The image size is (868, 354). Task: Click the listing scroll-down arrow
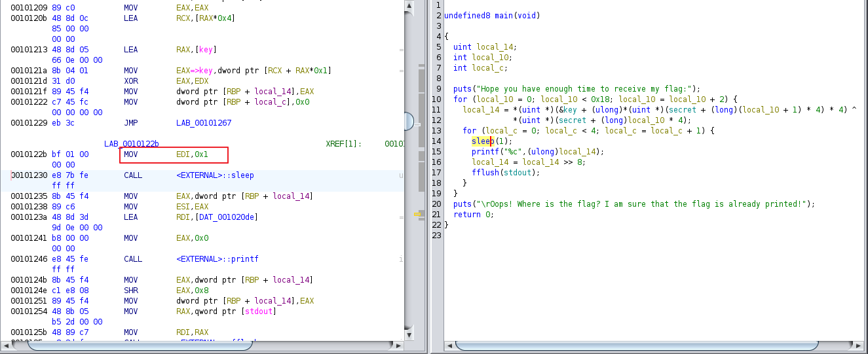409,334
